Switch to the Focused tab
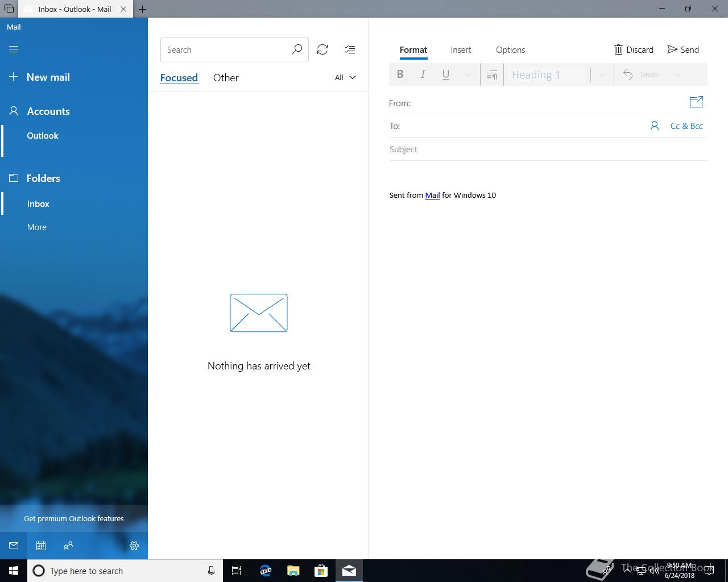Image resolution: width=728 pixels, height=582 pixels. pos(179,78)
